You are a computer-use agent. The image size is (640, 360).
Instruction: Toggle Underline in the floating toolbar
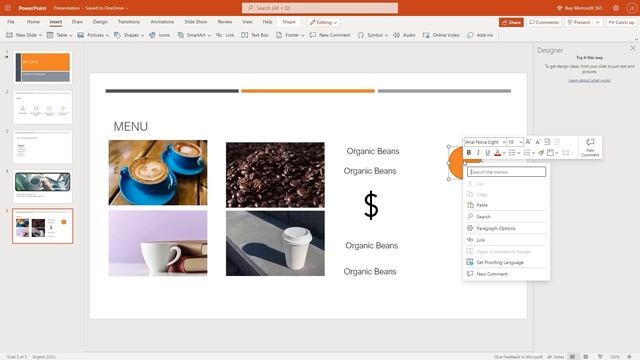pos(487,153)
